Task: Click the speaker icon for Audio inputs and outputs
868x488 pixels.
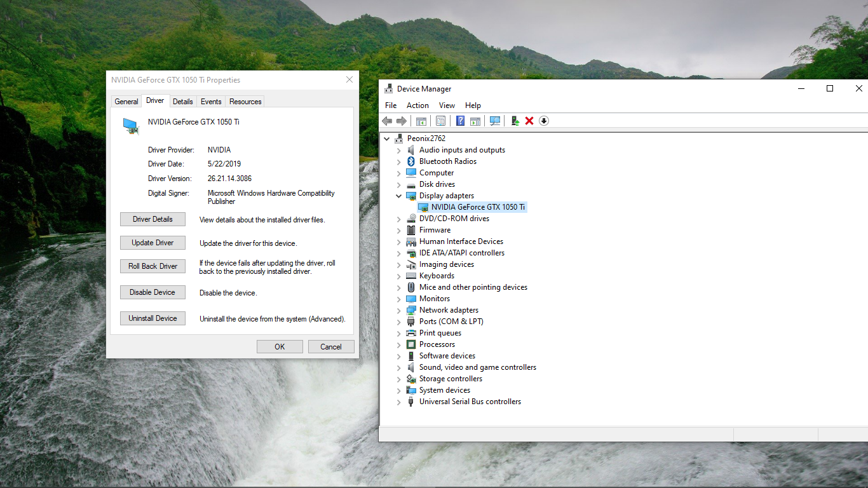Action: 411,150
